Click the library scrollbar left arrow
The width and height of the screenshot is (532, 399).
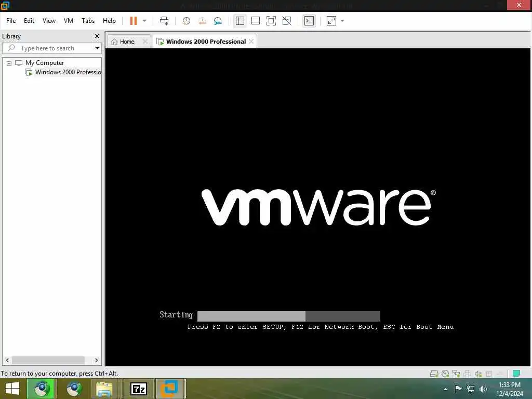tap(7, 361)
